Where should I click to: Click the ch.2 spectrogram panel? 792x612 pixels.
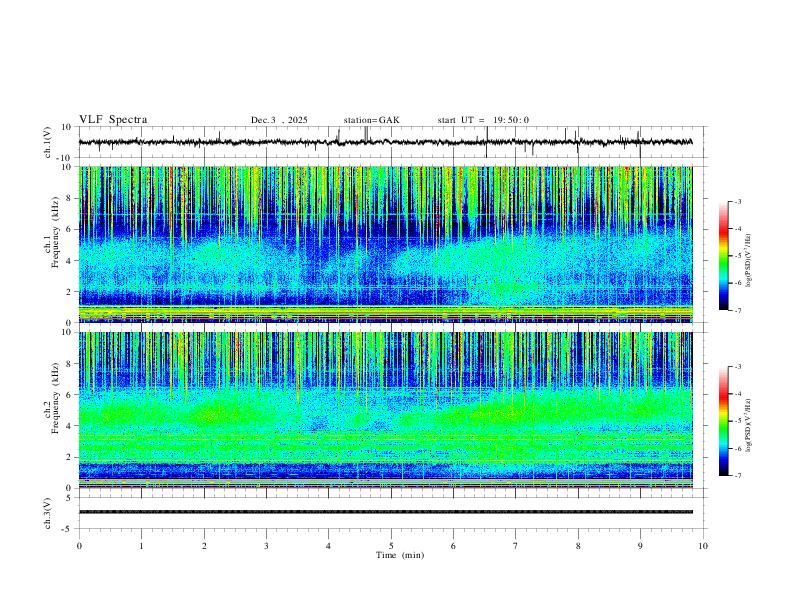(385, 410)
